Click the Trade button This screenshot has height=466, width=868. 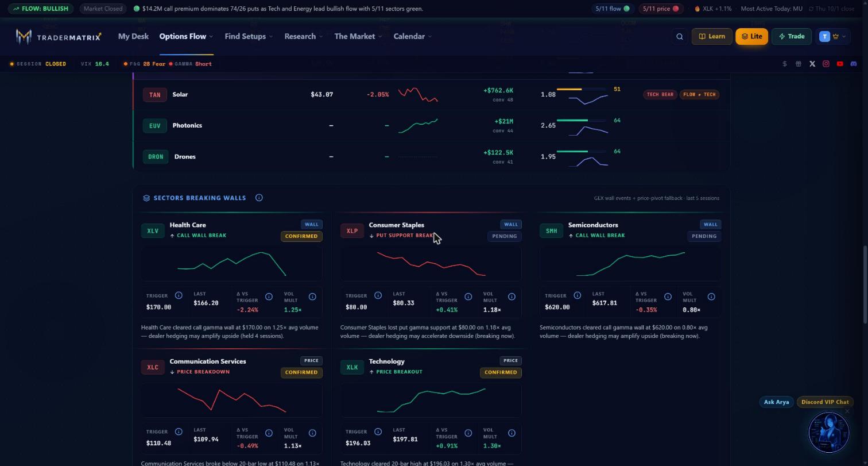coord(792,36)
